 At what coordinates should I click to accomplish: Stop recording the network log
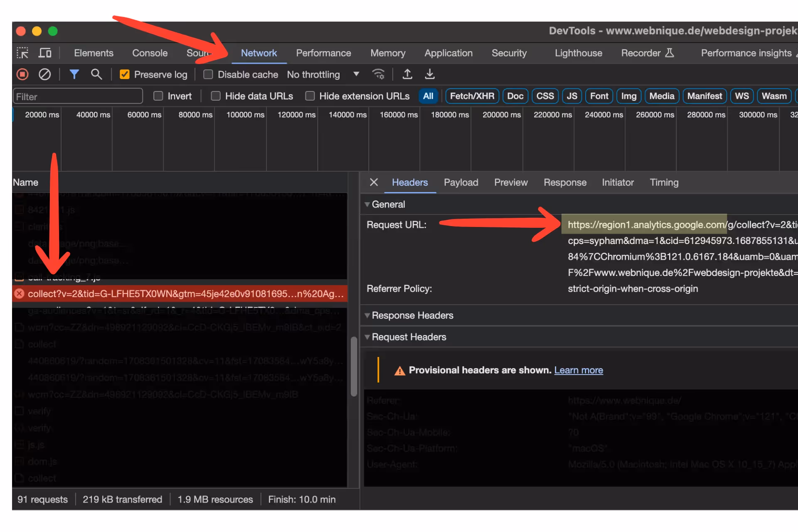tap(22, 74)
